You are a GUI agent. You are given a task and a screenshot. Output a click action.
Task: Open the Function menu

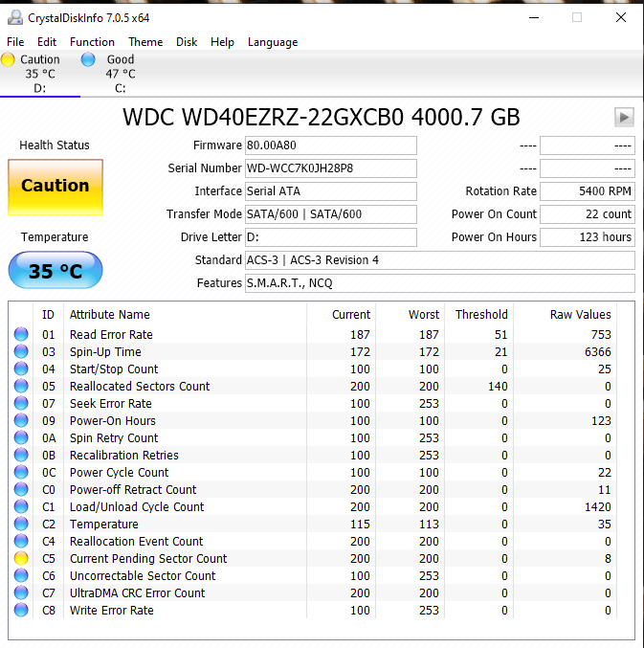pos(92,42)
